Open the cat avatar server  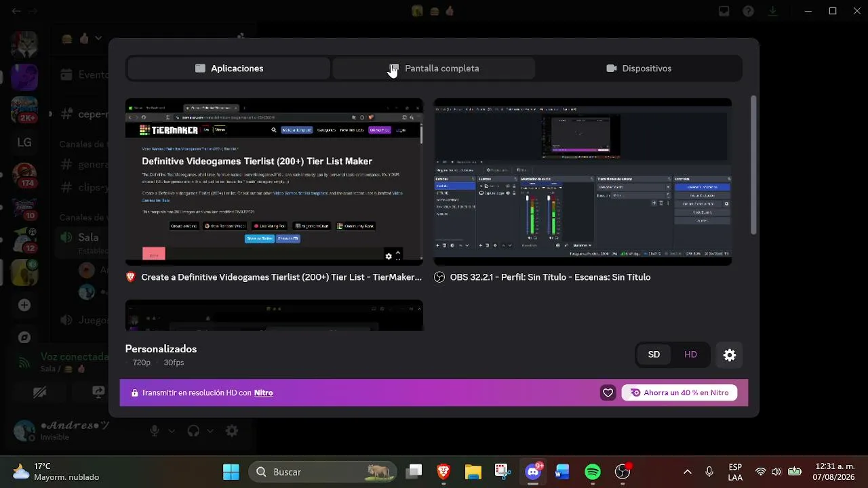pyautogui.click(x=24, y=45)
